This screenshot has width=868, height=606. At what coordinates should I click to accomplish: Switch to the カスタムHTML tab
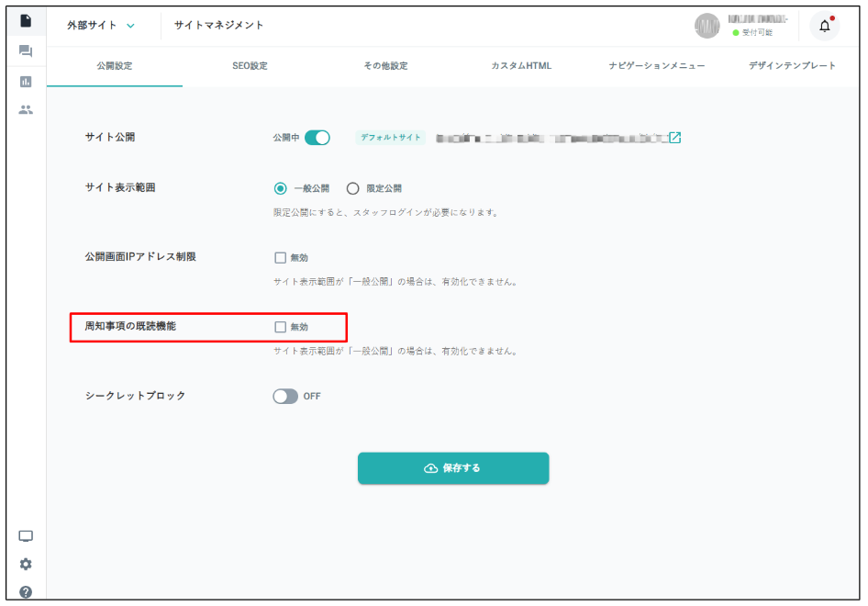(521, 66)
